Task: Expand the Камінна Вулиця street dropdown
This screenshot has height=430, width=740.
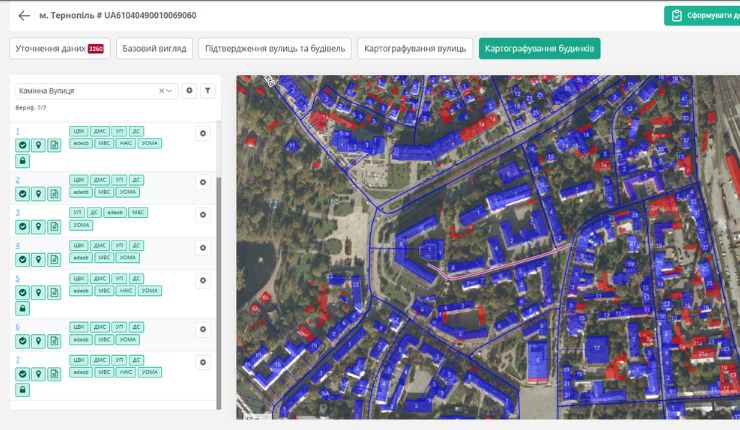Action: pyautogui.click(x=171, y=91)
